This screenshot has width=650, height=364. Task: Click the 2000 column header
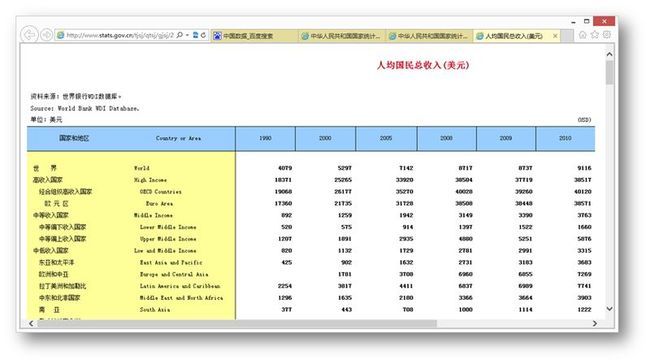[x=325, y=138]
